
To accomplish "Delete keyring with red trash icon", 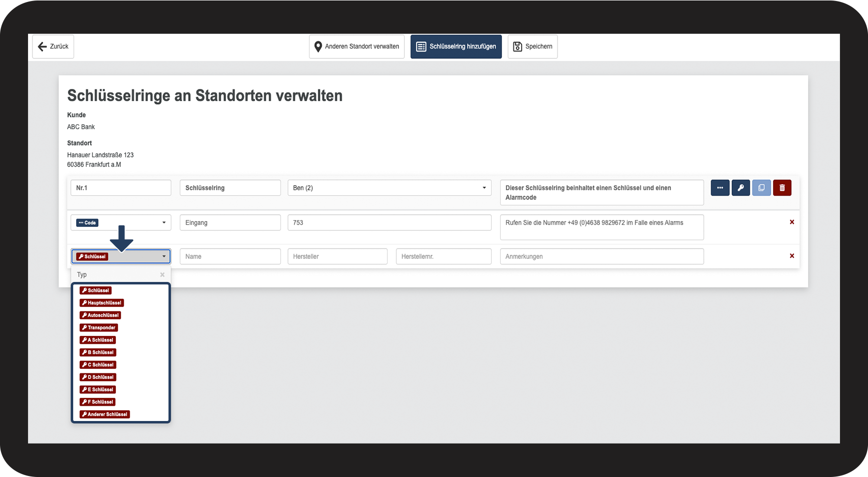I will [x=782, y=188].
